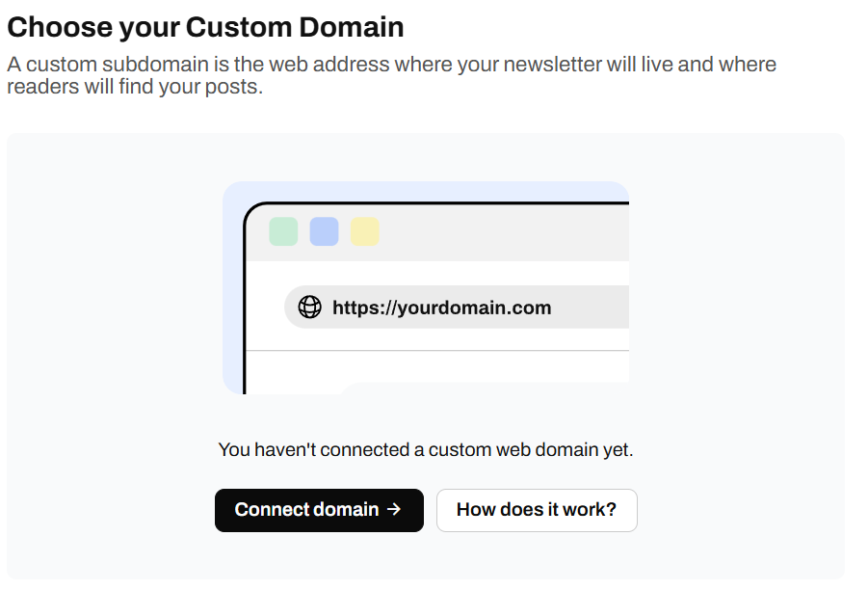Click the blue dot on the browser mockup
Viewport: 868px width, 590px height.
pos(324,231)
